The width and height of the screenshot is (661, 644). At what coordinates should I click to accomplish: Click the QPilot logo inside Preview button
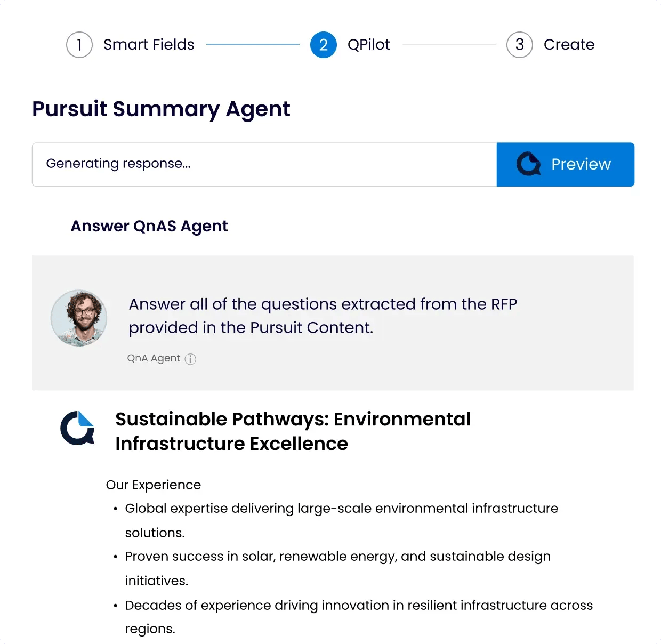528,164
